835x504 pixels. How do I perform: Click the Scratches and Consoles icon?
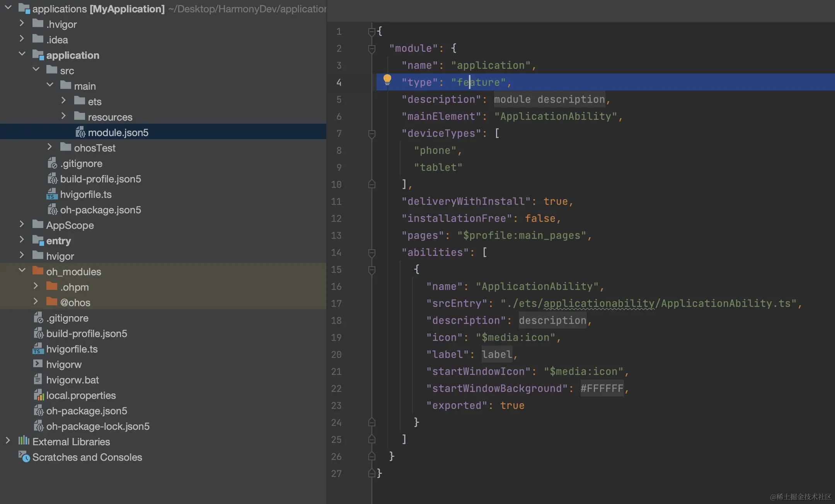click(24, 457)
